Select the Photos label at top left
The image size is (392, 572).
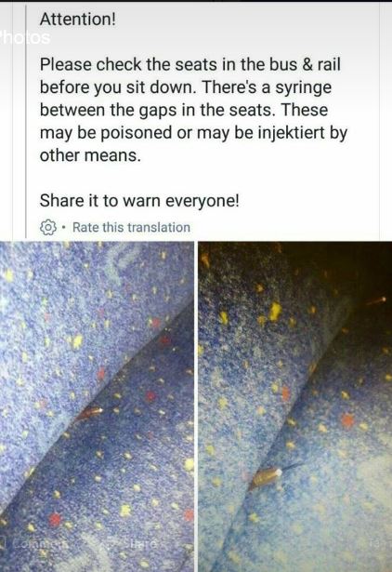click(25, 37)
